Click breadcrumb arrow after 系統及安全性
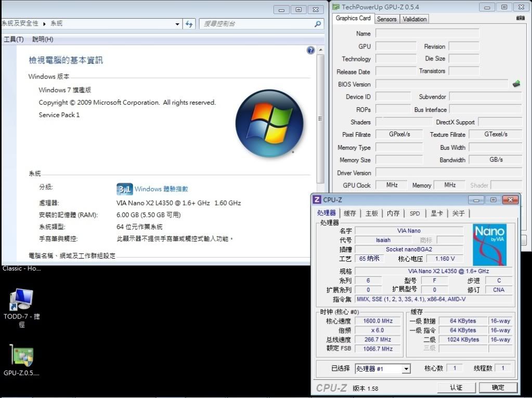Viewport: 532px width, 398px height. click(x=44, y=24)
